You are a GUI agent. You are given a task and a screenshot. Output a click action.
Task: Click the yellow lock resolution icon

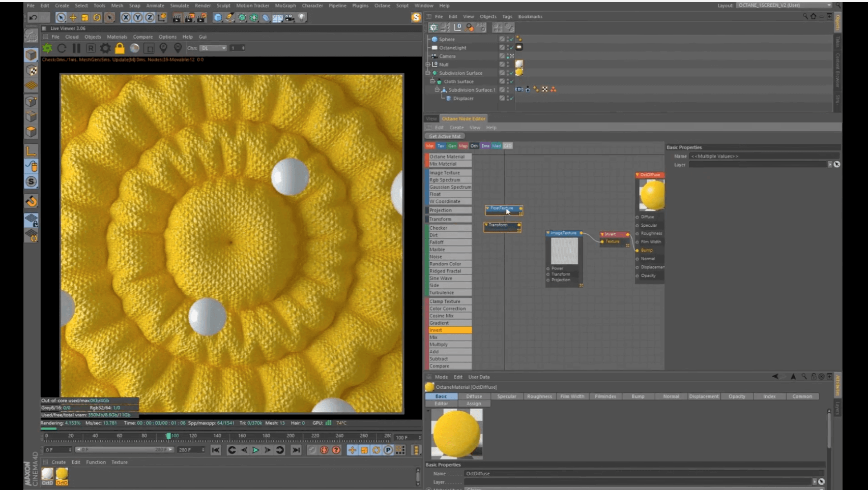(x=120, y=48)
